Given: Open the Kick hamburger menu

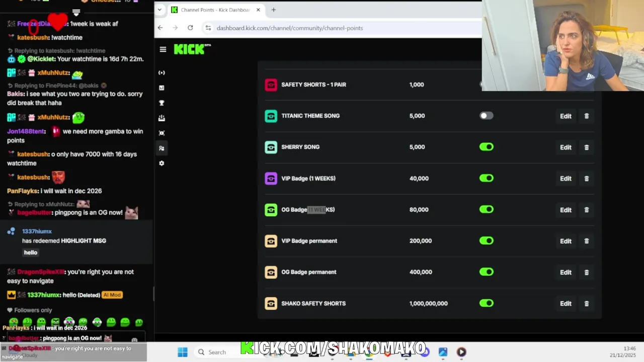Looking at the screenshot, I should [x=163, y=49].
